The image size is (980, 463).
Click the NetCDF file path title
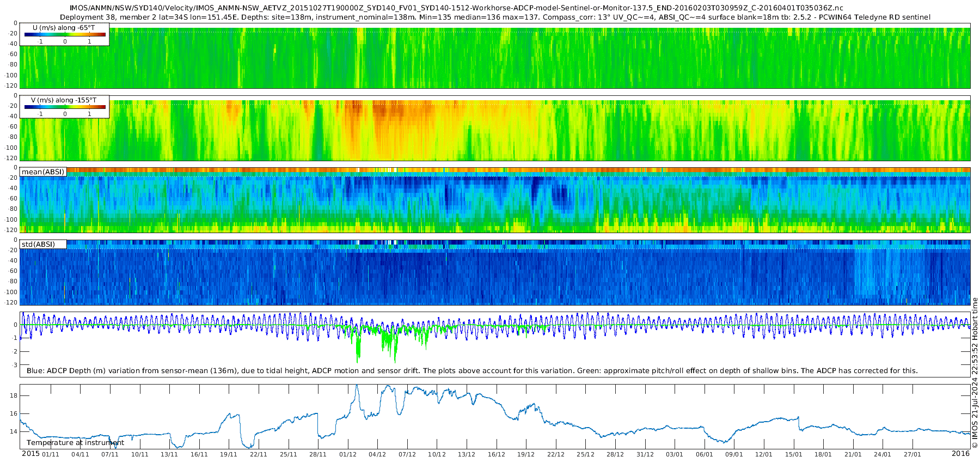click(x=456, y=8)
